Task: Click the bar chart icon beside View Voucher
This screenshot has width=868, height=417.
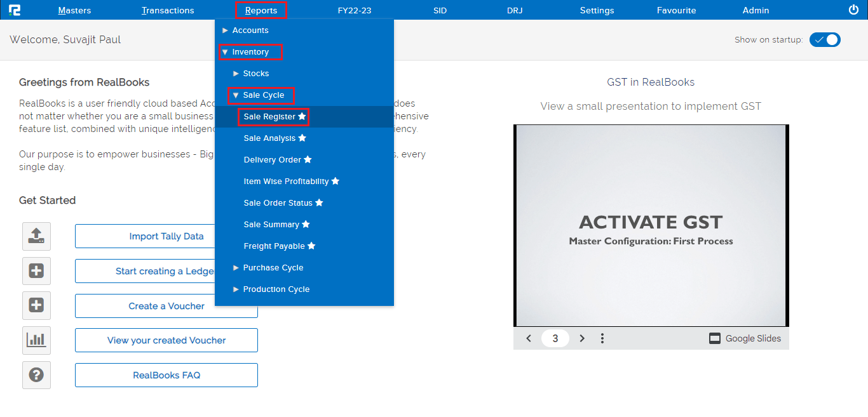Action: click(36, 340)
